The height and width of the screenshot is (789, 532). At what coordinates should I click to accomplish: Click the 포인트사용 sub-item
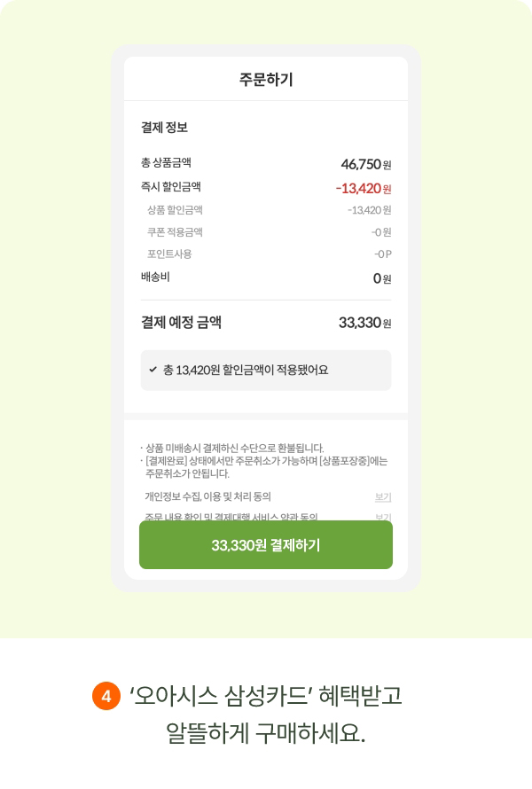[x=169, y=254]
